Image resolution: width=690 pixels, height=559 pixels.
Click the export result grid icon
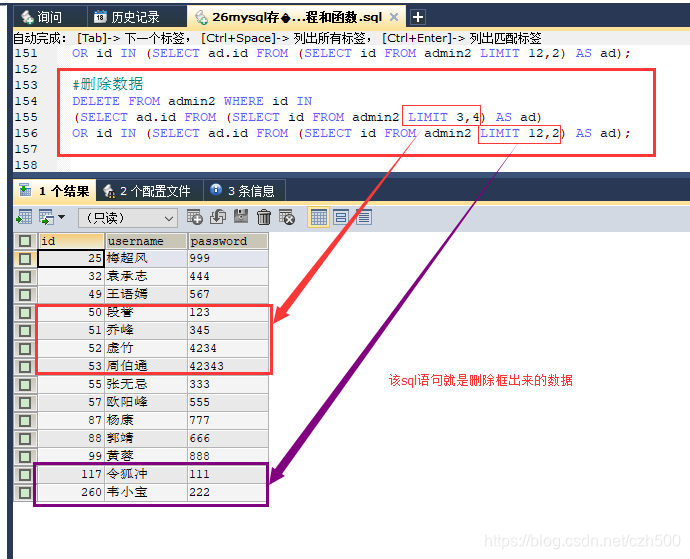point(24,217)
